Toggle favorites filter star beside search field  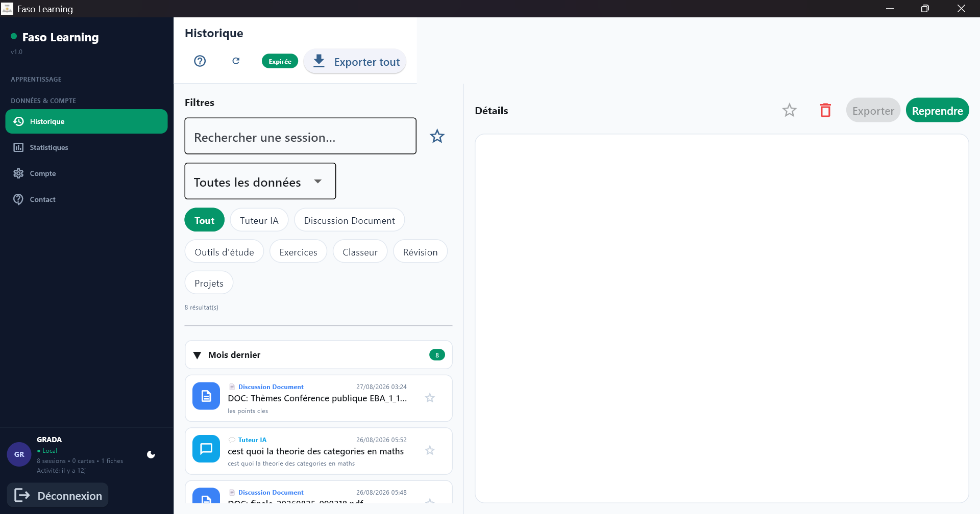pos(437,136)
